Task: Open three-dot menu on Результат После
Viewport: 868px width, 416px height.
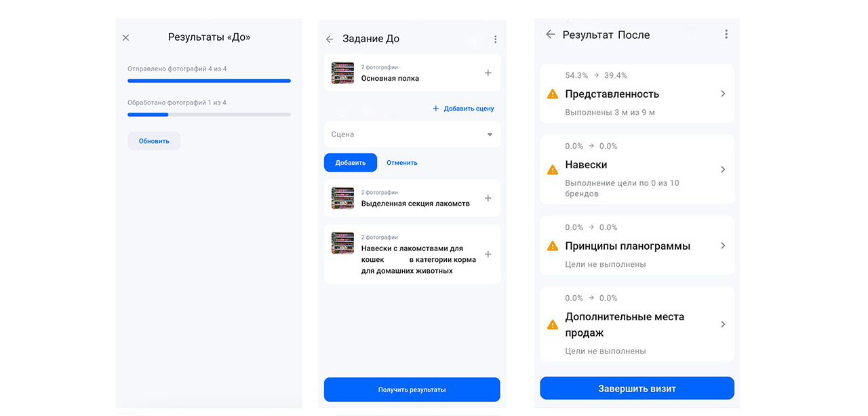Action: coord(726,34)
